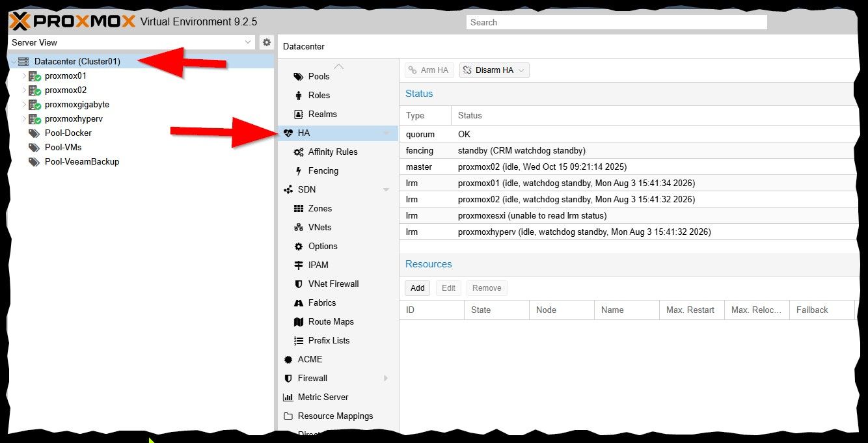Screen dimensions: 868x443
Task: Click the proxmox01 node icon
Action: tap(34, 76)
